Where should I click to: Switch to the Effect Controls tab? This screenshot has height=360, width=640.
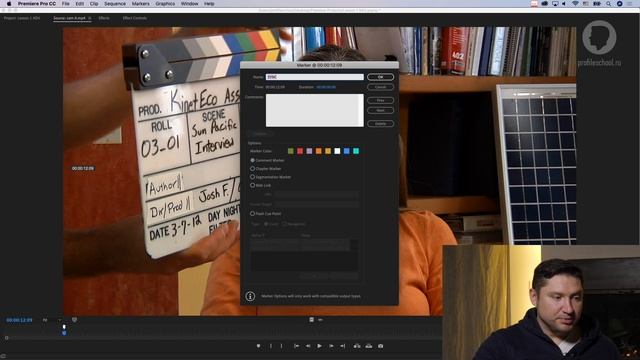[x=135, y=18]
